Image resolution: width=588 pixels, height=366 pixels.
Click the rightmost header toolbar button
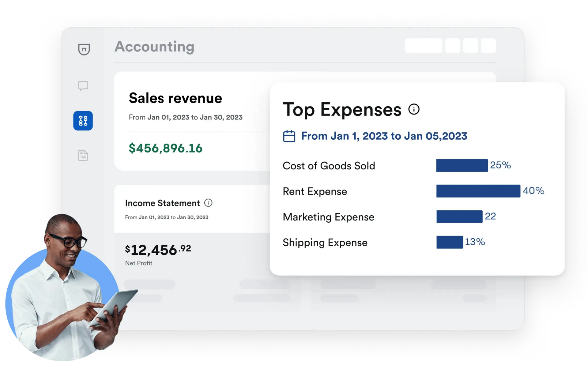[x=489, y=46]
